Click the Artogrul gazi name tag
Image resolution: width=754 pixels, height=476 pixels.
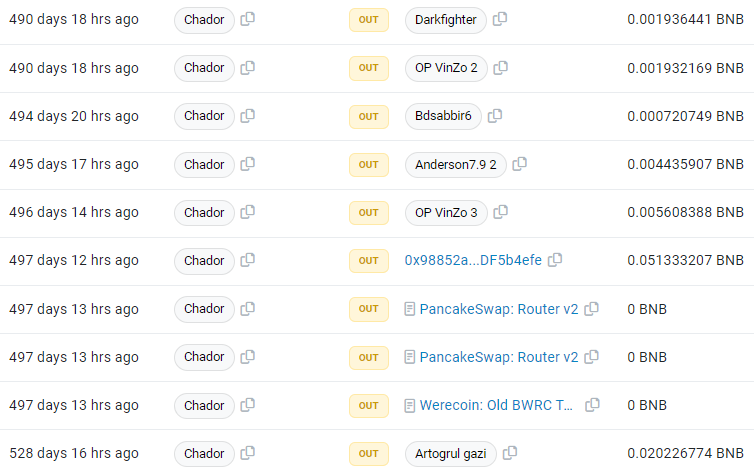tap(451, 453)
